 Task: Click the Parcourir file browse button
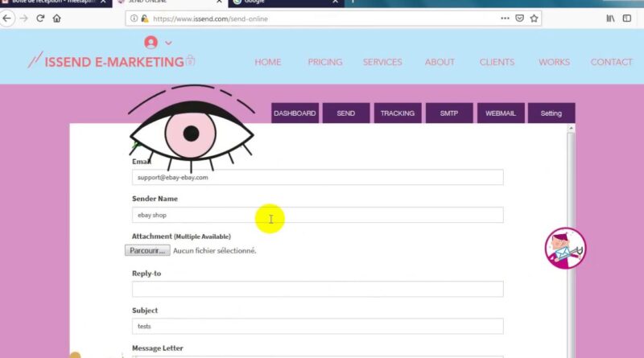pos(147,250)
